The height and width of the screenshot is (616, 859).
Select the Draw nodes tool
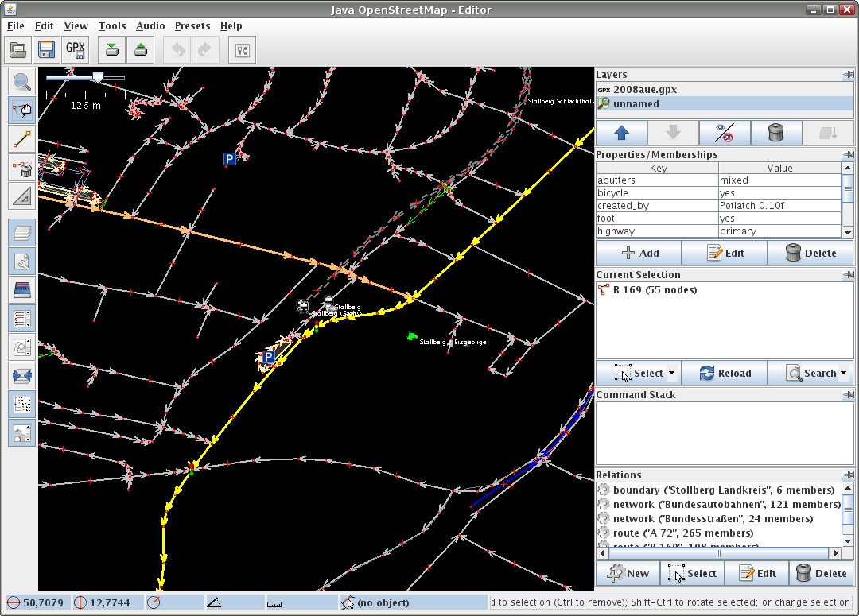(x=22, y=138)
